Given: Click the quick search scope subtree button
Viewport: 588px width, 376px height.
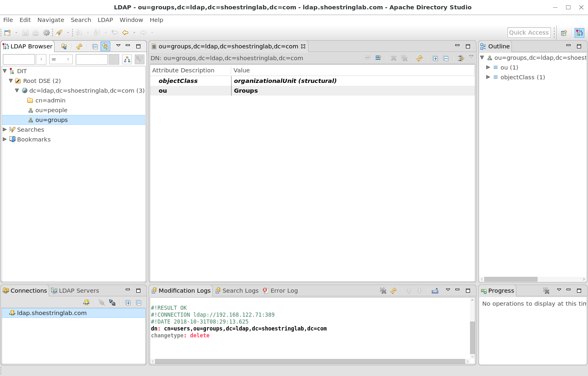Looking at the screenshot, I should [x=127, y=59].
